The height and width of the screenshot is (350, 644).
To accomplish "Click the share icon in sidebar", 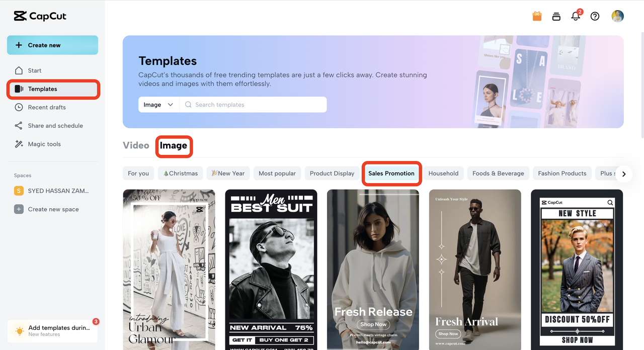I will click(19, 126).
